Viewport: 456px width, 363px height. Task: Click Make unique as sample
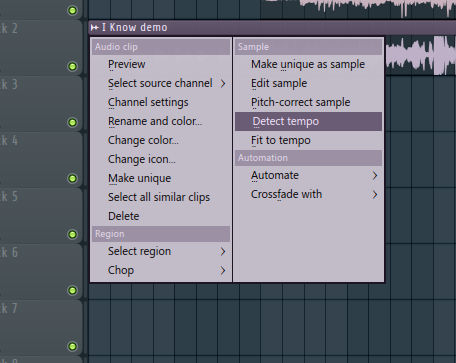(x=308, y=64)
